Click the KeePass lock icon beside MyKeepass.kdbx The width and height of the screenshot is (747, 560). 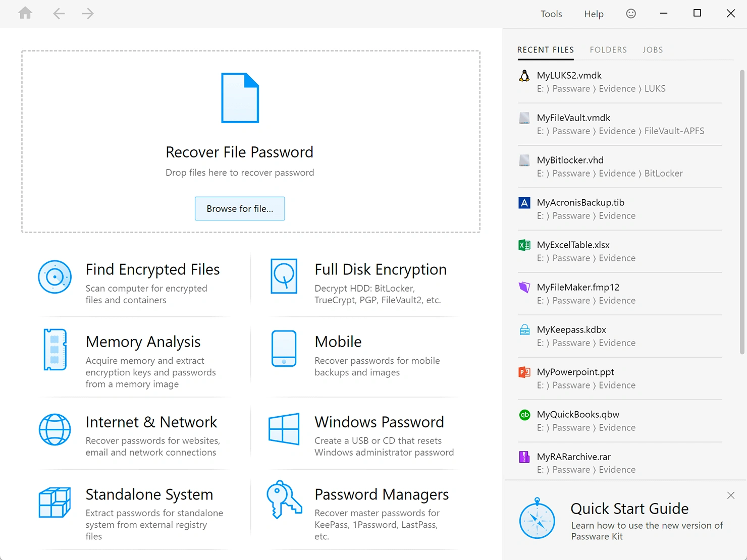coord(524,329)
